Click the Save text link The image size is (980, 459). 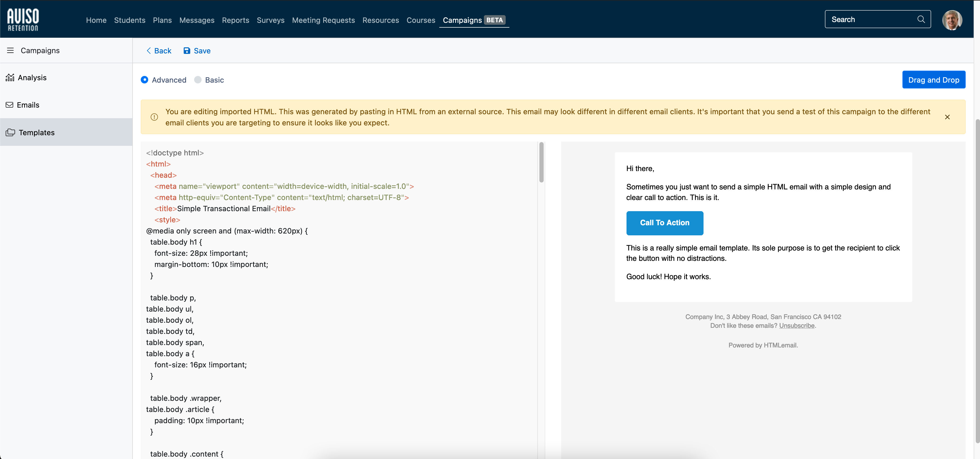pyautogui.click(x=202, y=51)
